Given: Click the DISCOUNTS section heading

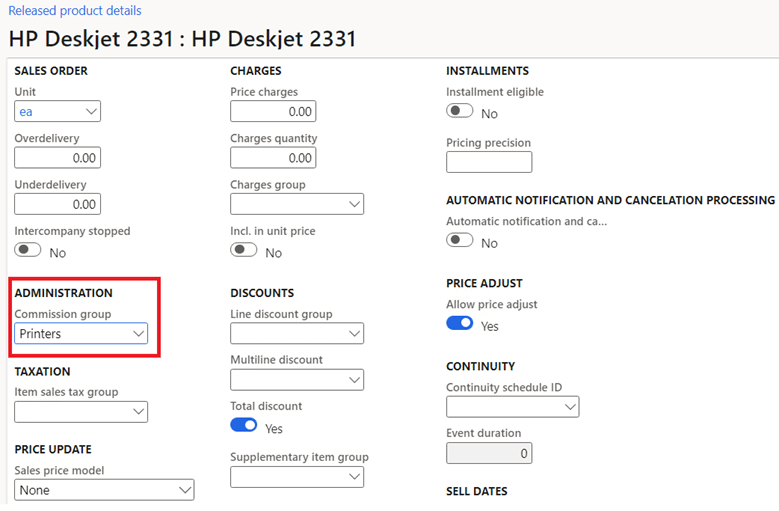Looking at the screenshot, I should click(262, 293).
